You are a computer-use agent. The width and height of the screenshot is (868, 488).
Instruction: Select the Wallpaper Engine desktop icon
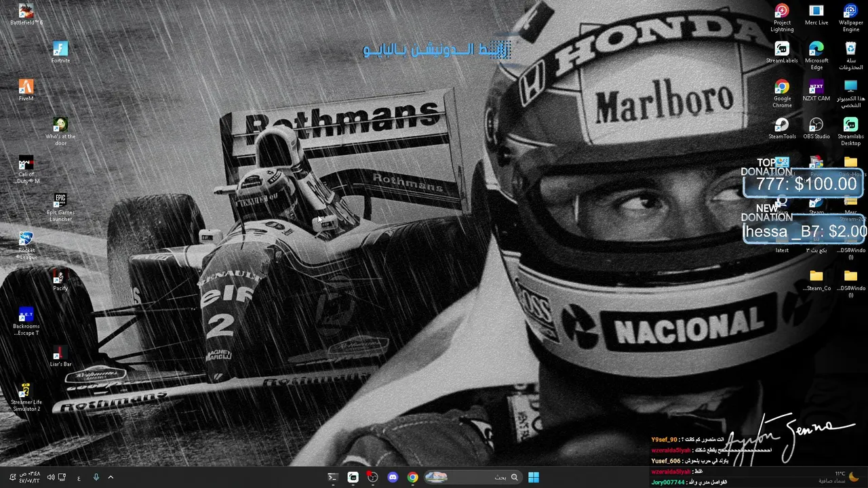click(850, 18)
